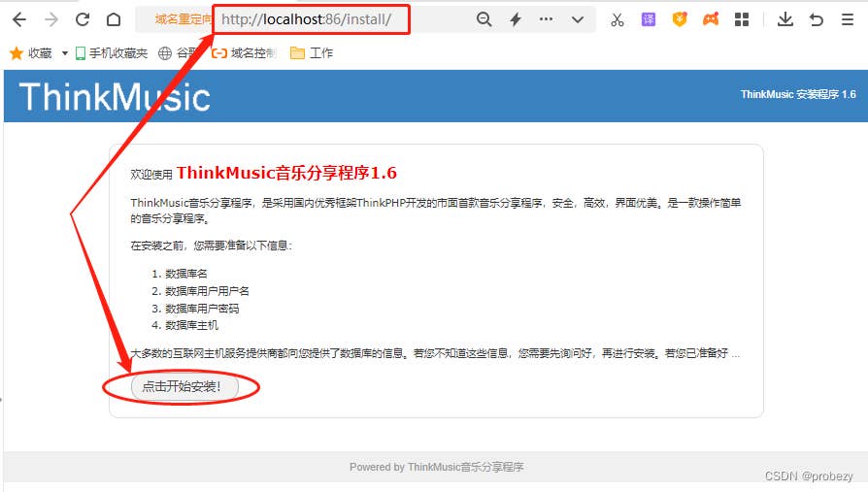Click the lightning speed mode icon
This screenshot has width=868, height=492.
516,20
